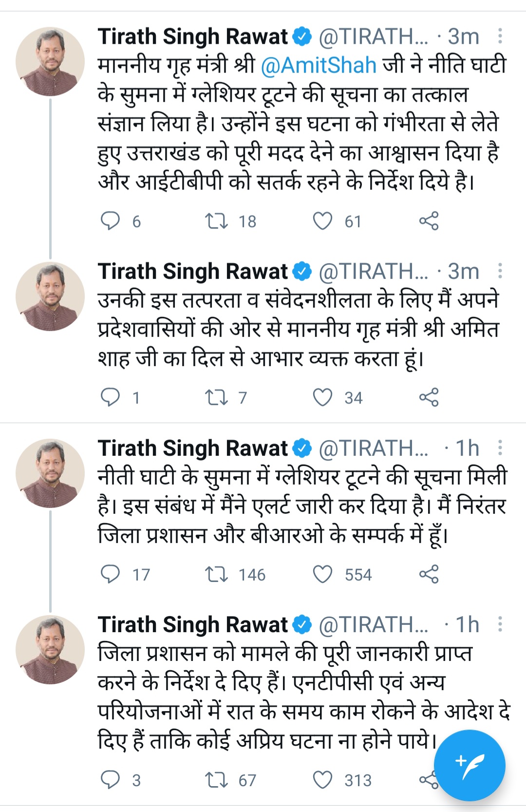Like the tweet with 34 likes
Screen dimensions: 526x812
[322, 398]
